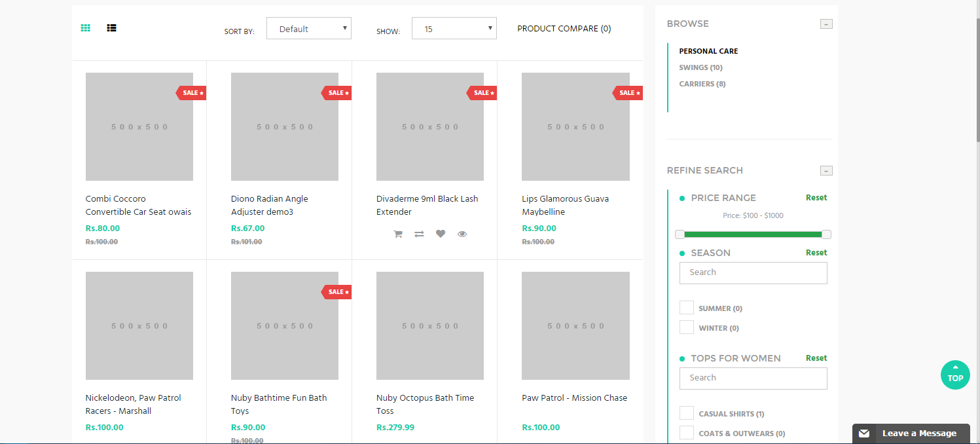
Task: Quick view Divaderme Lash Extender
Action: pos(462,234)
